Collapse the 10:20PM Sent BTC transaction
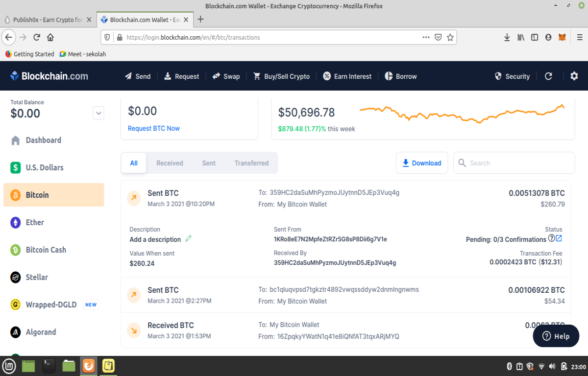The width and height of the screenshot is (588, 376). 345,198
